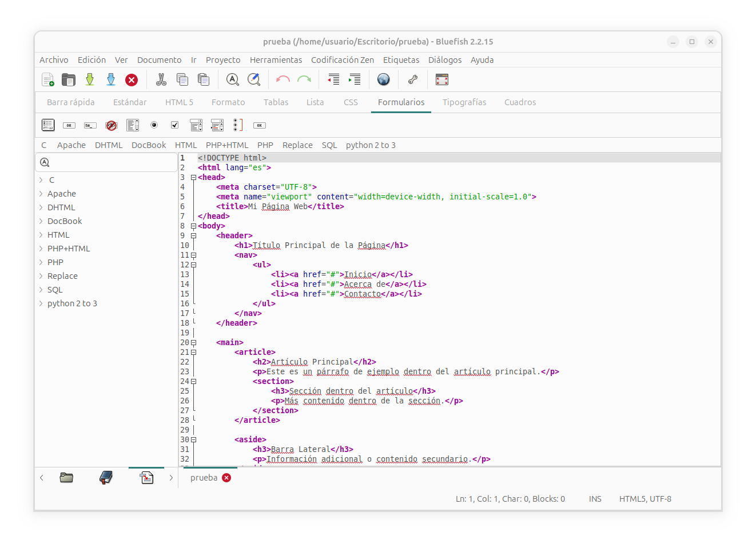Image resolution: width=756 pixels, height=548 pixels.
Task: Close the file with the red X toolbar icon
Action: pos(132,80)
